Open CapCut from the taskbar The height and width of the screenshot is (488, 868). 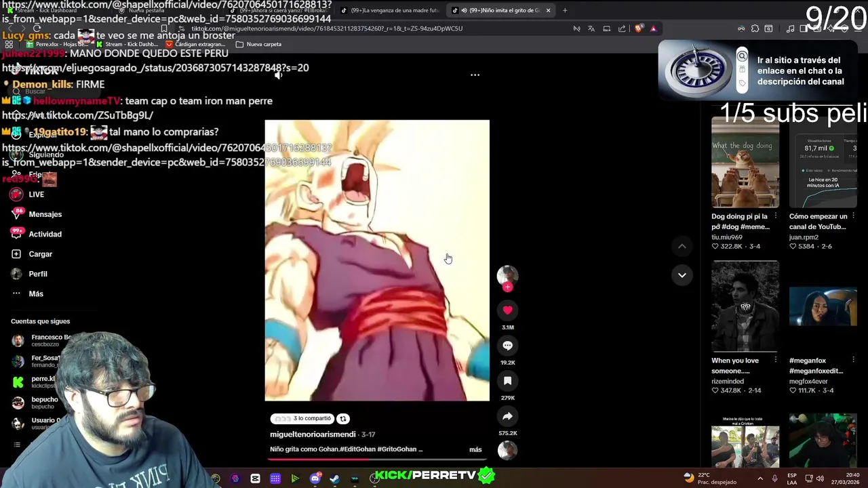255,479
